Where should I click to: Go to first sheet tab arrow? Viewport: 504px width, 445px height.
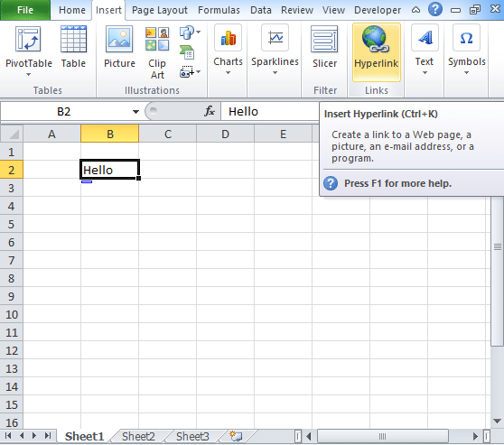tap(8, 436)
